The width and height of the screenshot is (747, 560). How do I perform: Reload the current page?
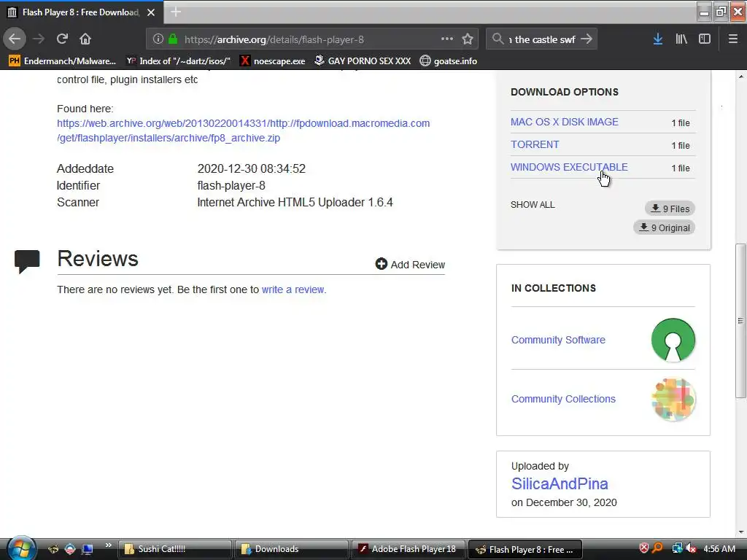pos(62,39)
